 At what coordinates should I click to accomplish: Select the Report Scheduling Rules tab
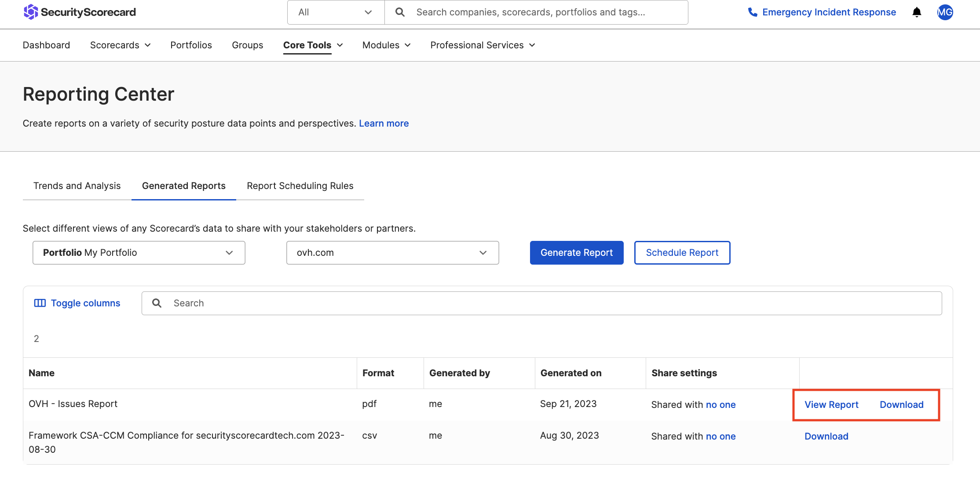pos(300,185)
